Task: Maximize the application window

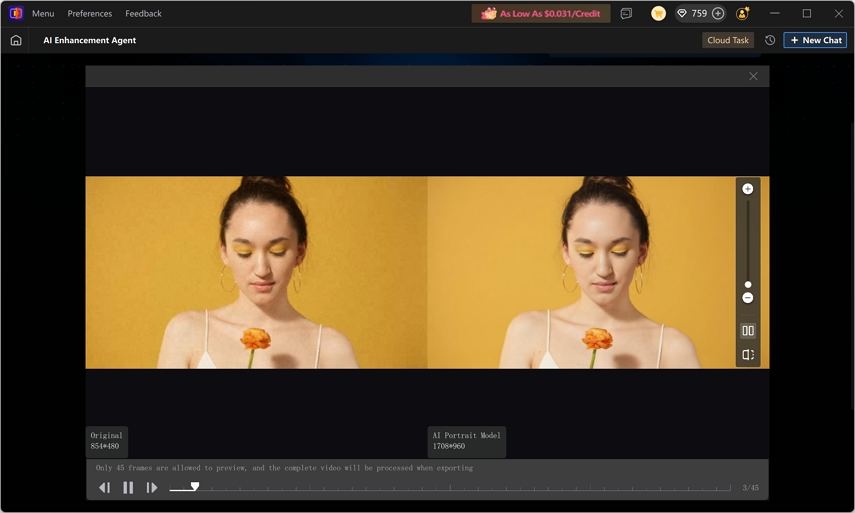Action: [807, 14]
